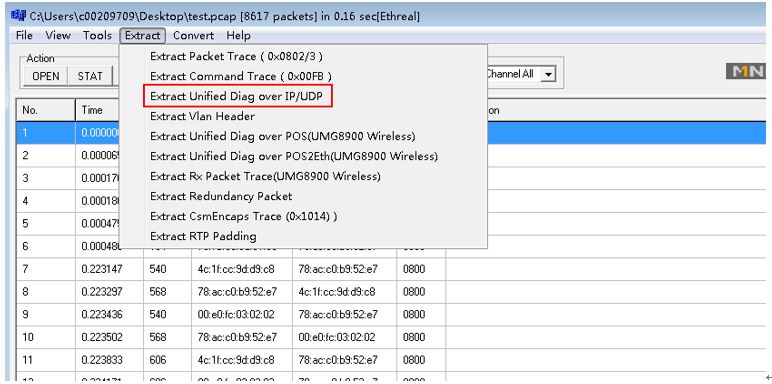772x384 pixels.
Task: Choose Extract Packet Trace (0x0802/3)
Action: click(236, 56)
